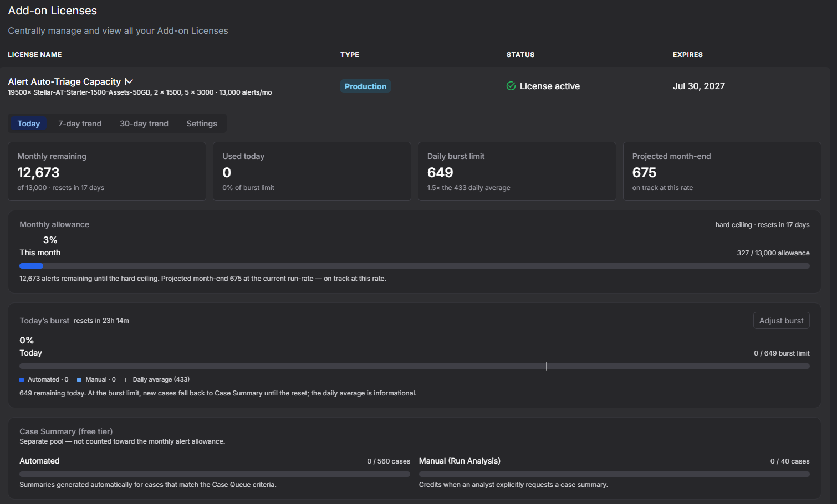Click the '0 / 560 cases' count
This screenshot has width=837, height=504.
[389, 461]
